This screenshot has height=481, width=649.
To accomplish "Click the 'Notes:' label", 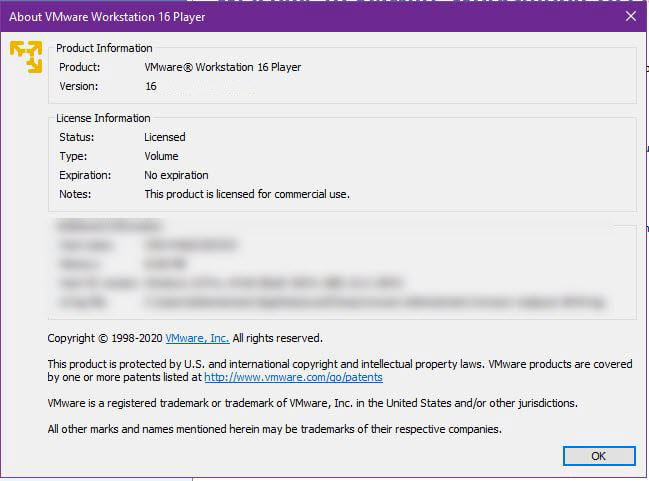I will click(x=75, y=194).
